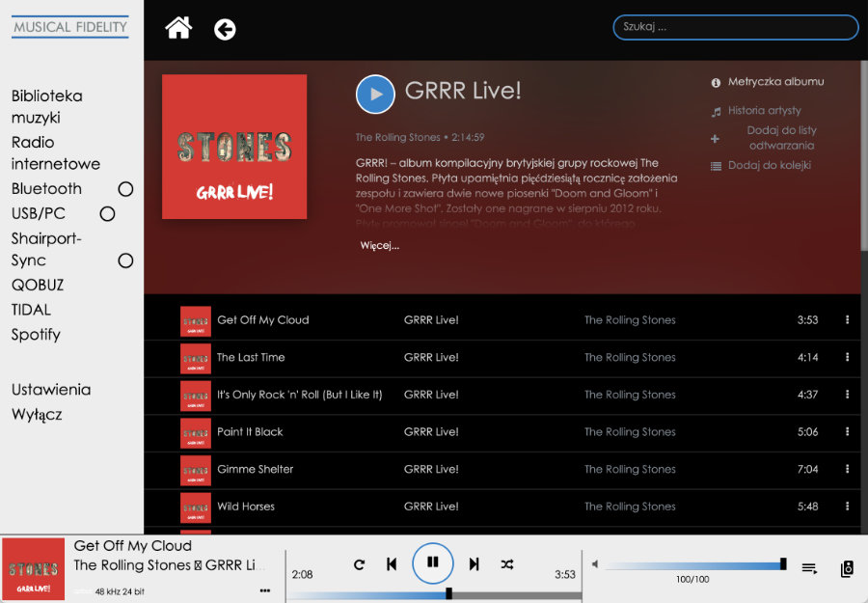This screenshot has height=603, width=868.
Task: Click the vertical scrollbar on the right
Action: (864, 155)
